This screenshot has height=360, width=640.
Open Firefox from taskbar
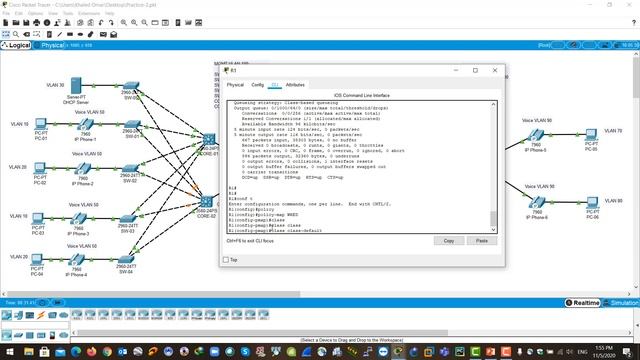pyautogui.click(x=91, y=351)
